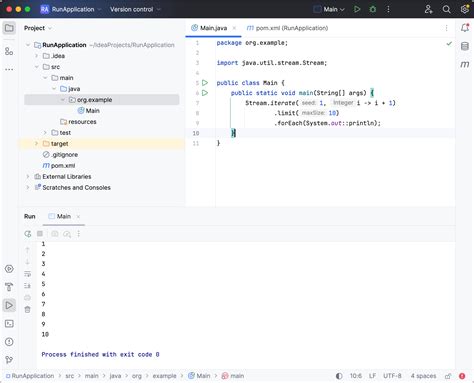474x383 pixels.
Task: Open the Terminal tool window icon
Action: [x=9, y=324]
